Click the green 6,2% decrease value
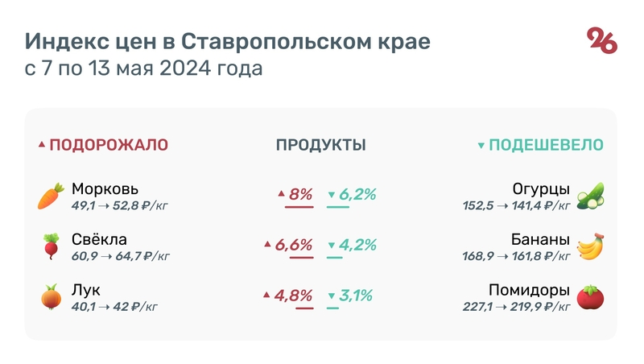The height and width of the screenshot is (364, 644). [x=358, y=194]
